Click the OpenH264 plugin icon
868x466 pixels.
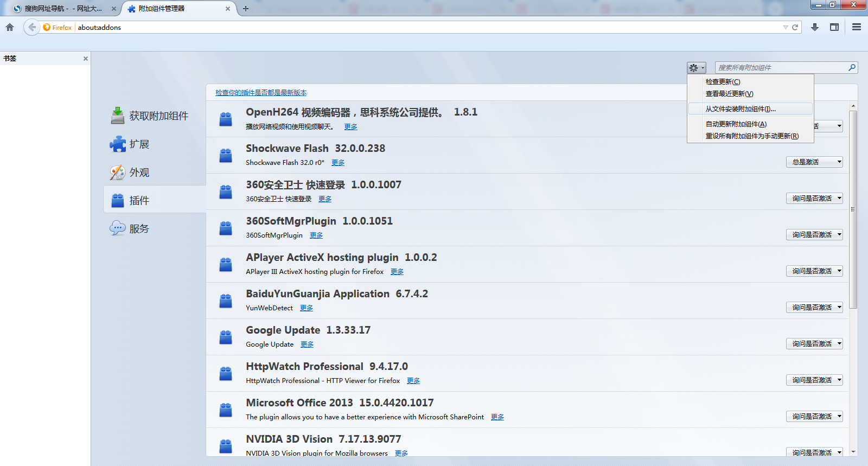pyautogui.click(x=226, y=119)
